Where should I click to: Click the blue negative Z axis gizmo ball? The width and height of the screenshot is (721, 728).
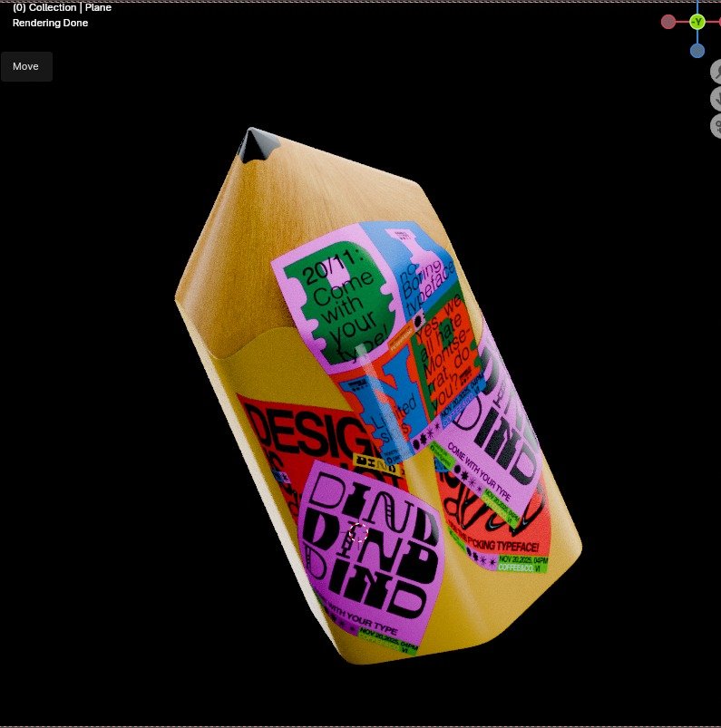click(697, 50)
